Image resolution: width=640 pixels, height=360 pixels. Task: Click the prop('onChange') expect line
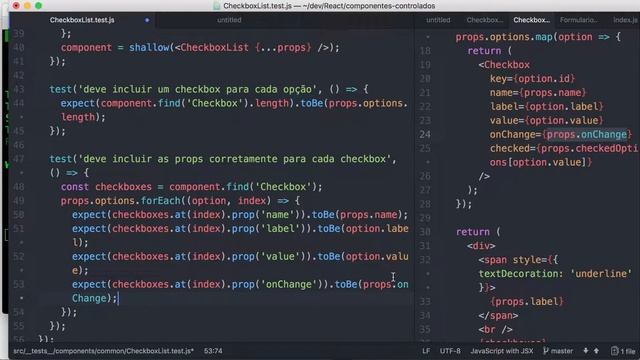pos(240,284)
